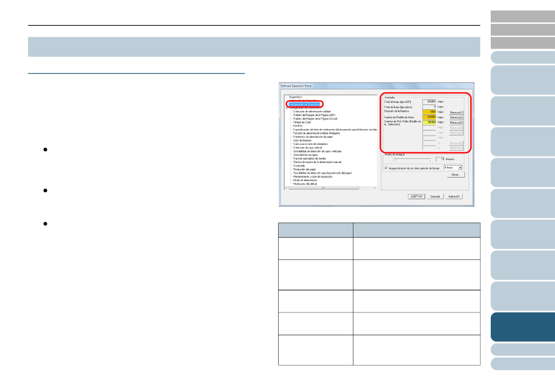Image resolution: width=555 pixels, height=392 pixels.
Task: Click the Después de la limpieza counter value
Action: 429,112
